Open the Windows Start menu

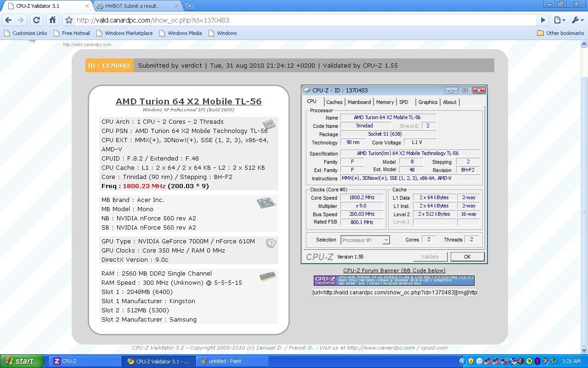22,361
